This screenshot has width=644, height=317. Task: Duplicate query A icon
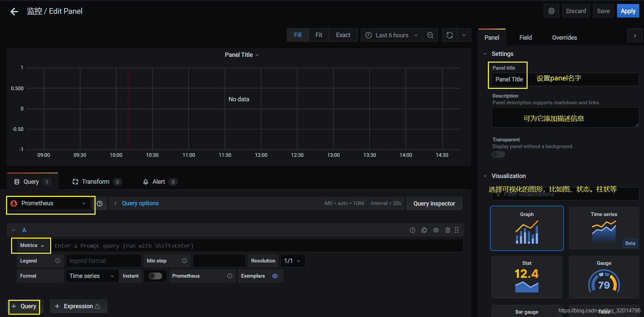point(424,230)
